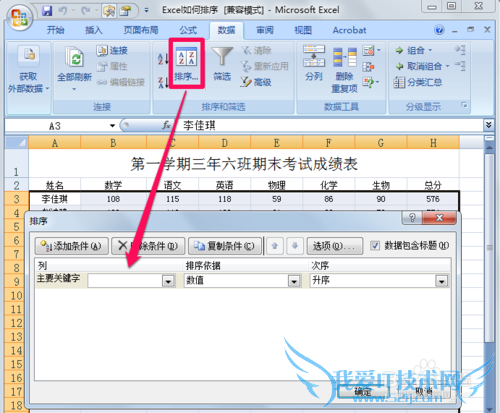The width and height of the screenshot is (500, 413).
Task: Click formula bar containing 李佳琪
Action: [x=330, y=126]
